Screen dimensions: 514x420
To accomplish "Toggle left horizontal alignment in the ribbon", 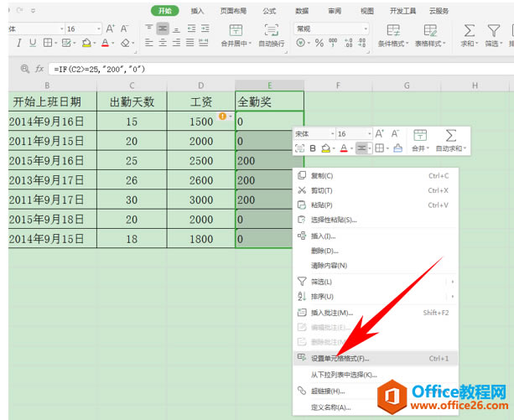I will coord(148,43).
